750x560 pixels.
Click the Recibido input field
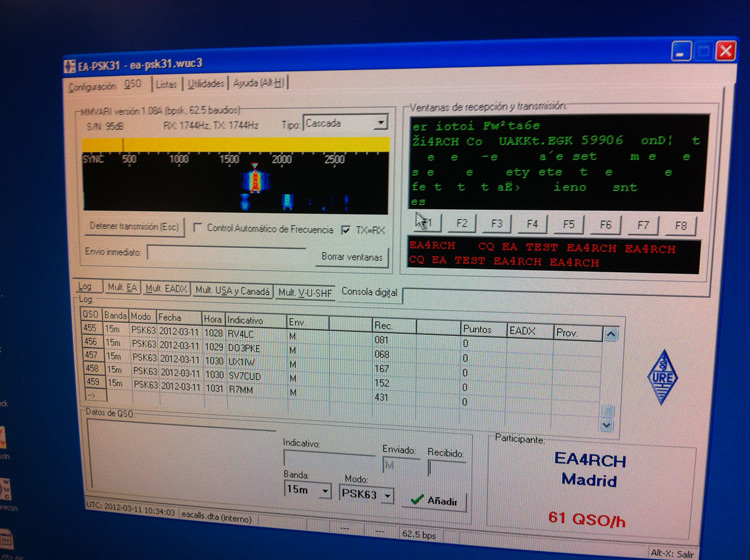click(446, 468)
